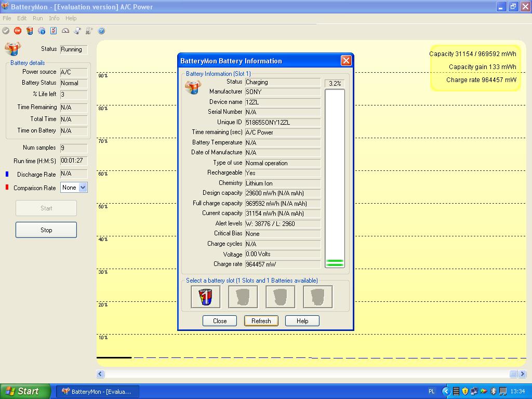This screenshot has height=399, width=532.
Task: Click the striped battery meter tray icon
Action: click(456, 392)
